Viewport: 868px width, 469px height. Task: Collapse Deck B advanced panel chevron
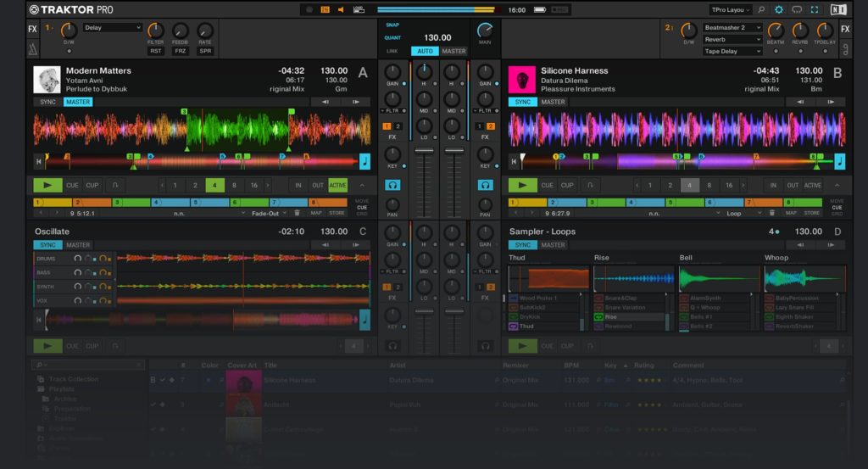pyautogui.click(x=837, y=185)
